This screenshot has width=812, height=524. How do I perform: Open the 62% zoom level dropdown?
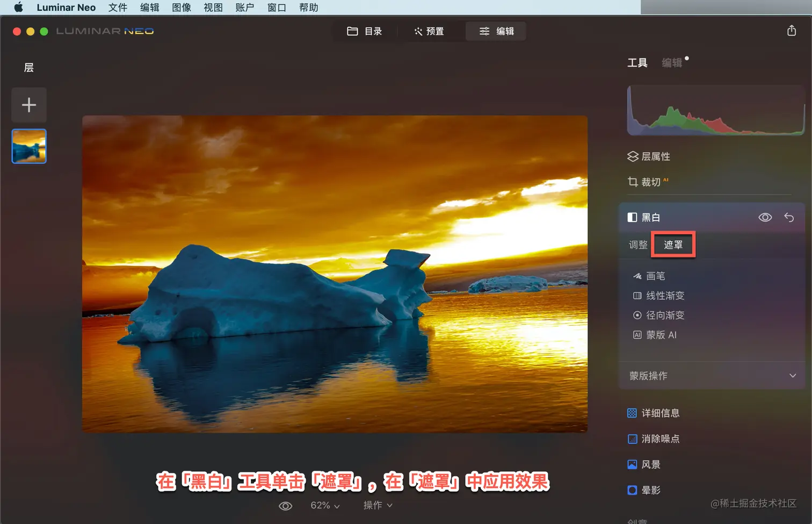coord(325,506)
